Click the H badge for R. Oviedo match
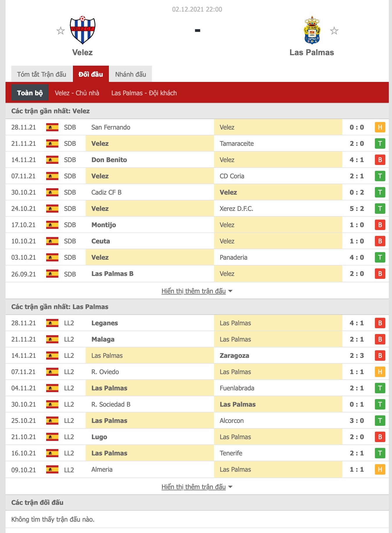The image size is (392, 533). coord(380,372)
